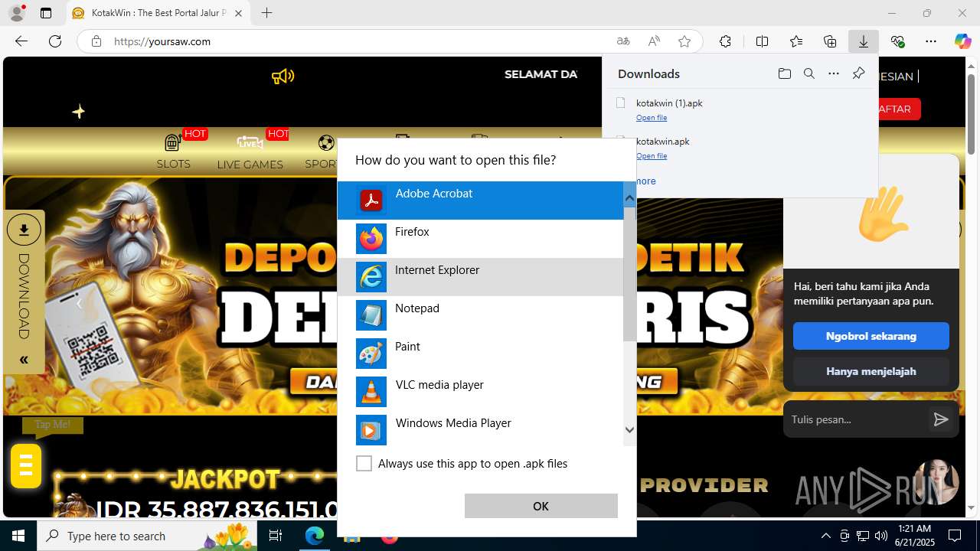Click the address bar URL field
This screenshot has height=551, width=980.
tap(360, 41)
